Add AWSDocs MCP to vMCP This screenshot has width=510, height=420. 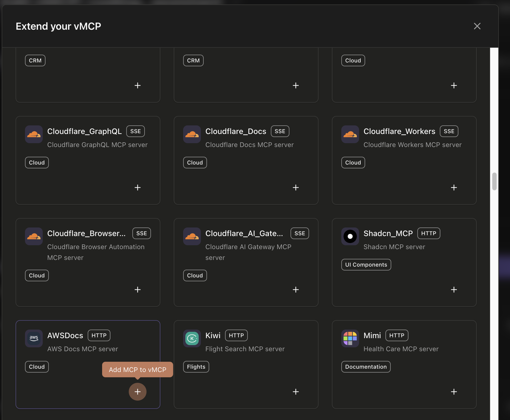137,392
